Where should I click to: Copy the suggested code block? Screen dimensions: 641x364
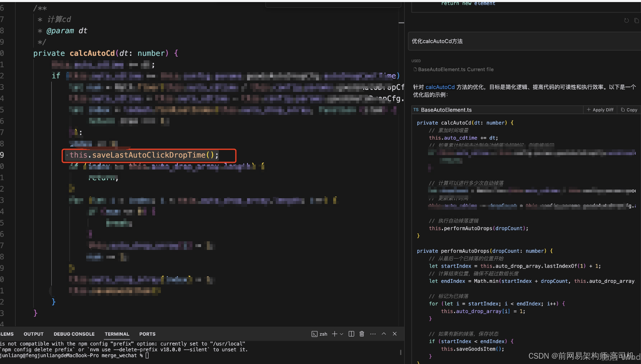point(629,110)
